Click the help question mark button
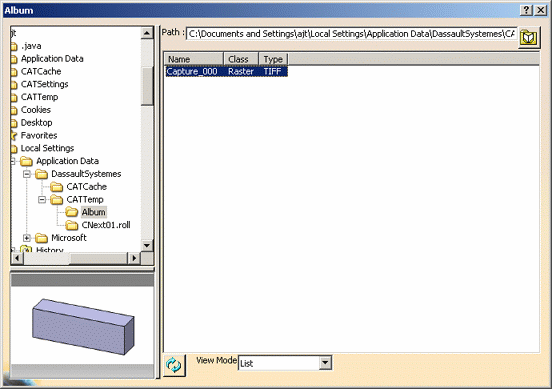Image resolution: width=552 pixels, height=389 pixels. pos(526,10)
